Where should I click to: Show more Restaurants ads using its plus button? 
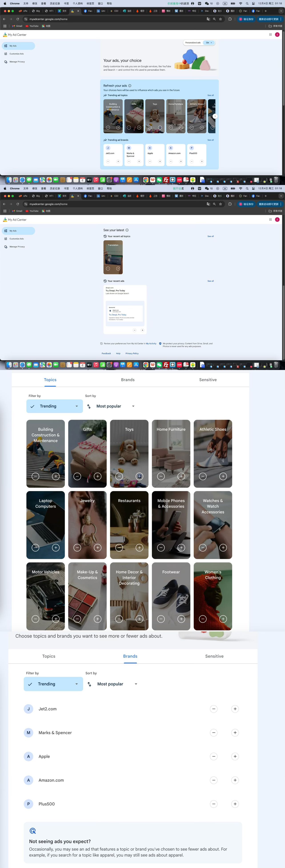tap(139, 548)
